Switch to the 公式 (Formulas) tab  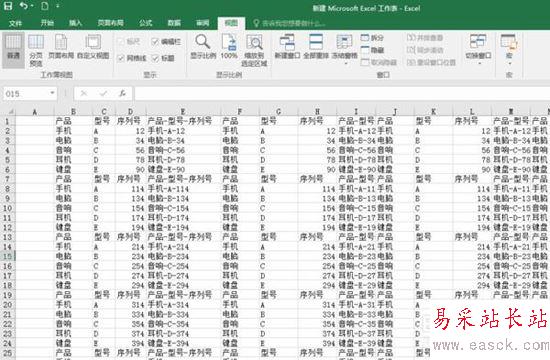click(x=146, y=23)
